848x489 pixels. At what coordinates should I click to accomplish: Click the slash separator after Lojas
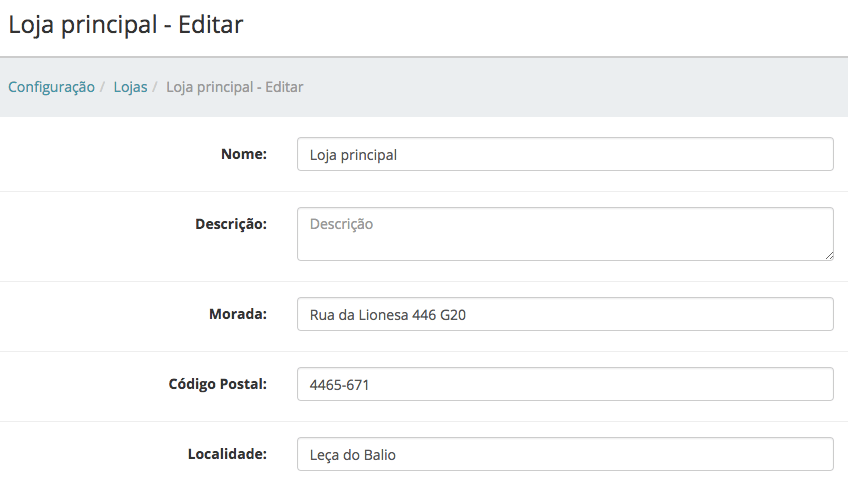point(156,87)
